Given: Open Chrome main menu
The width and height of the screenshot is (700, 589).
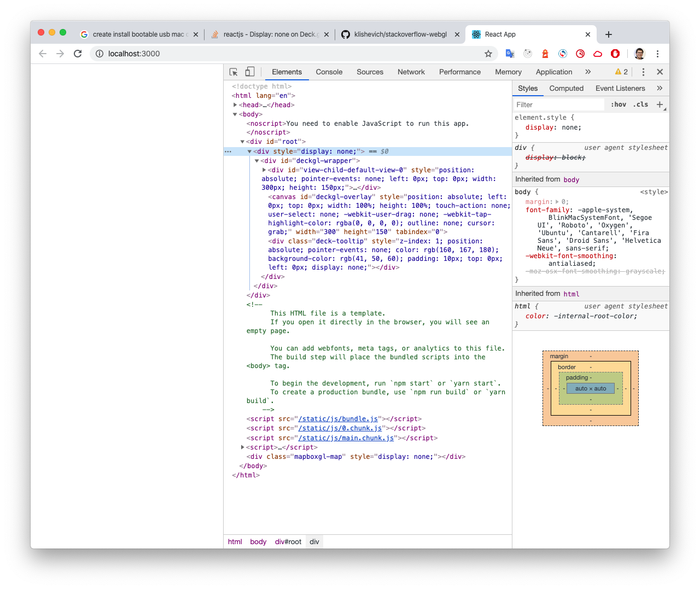Looking at the screenshot, I should (x=657, y=54).
